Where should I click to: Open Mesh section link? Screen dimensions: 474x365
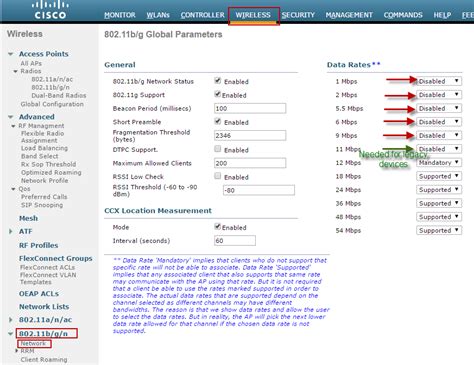pos(28,218)
